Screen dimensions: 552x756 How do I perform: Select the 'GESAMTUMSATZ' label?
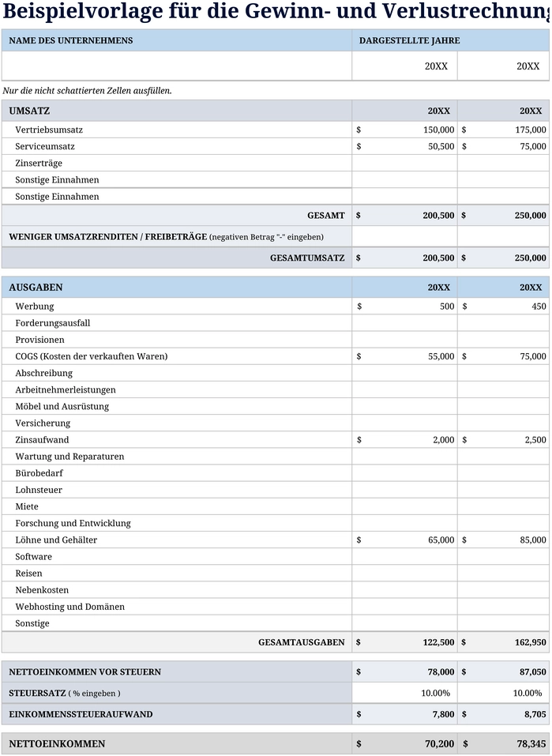[x=307, y=258]
